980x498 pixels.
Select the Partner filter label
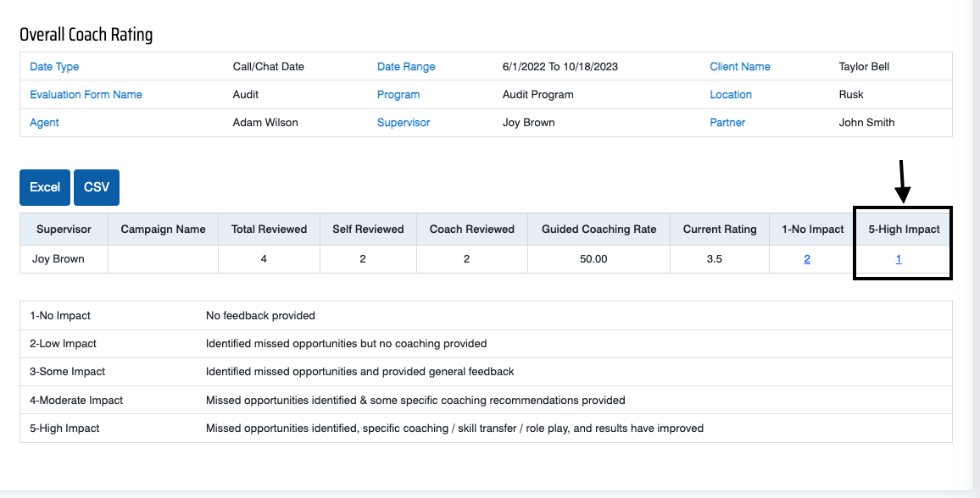tap(727, 123)
